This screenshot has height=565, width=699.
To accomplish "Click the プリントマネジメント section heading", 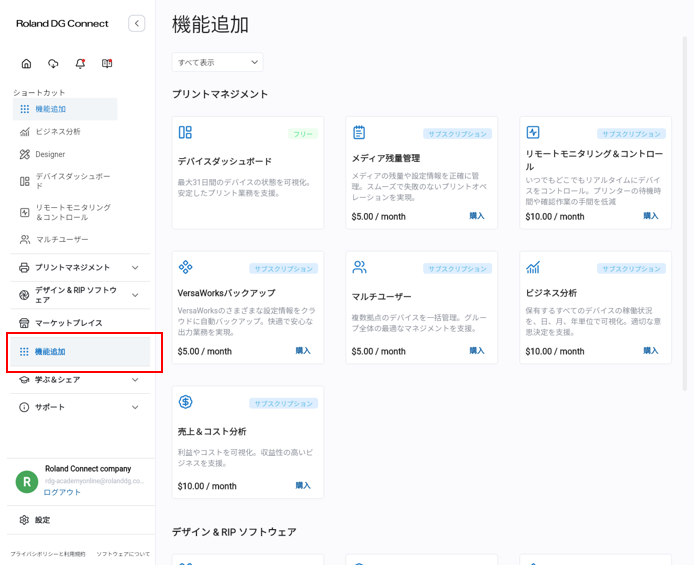I will click(x=220, y=94).
